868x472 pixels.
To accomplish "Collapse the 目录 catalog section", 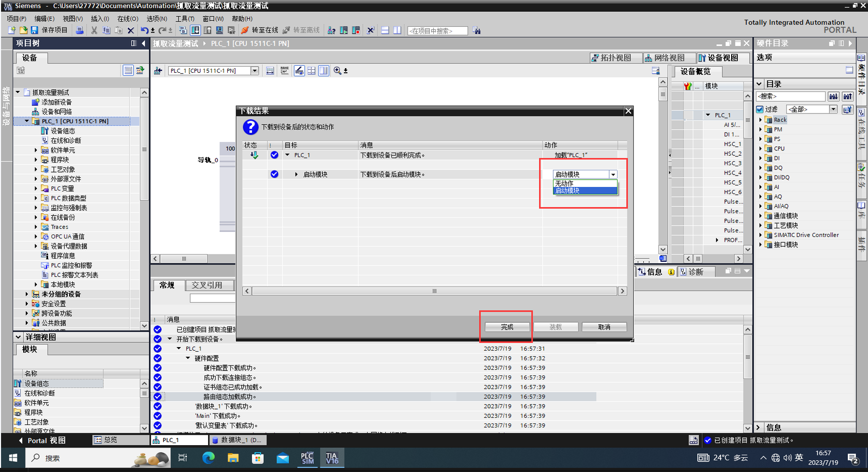I will [760, 84].
